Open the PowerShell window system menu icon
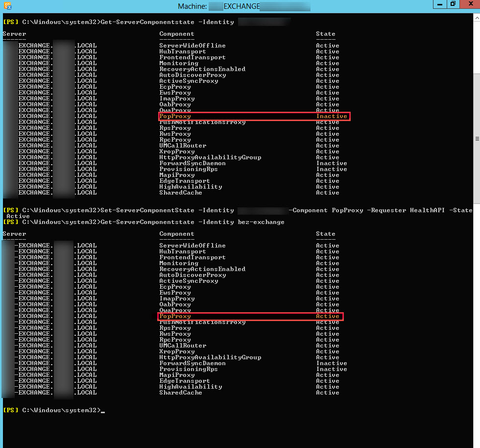Image resolution: width=480 pixels, height=448 pixels. (x=7, y=5)
